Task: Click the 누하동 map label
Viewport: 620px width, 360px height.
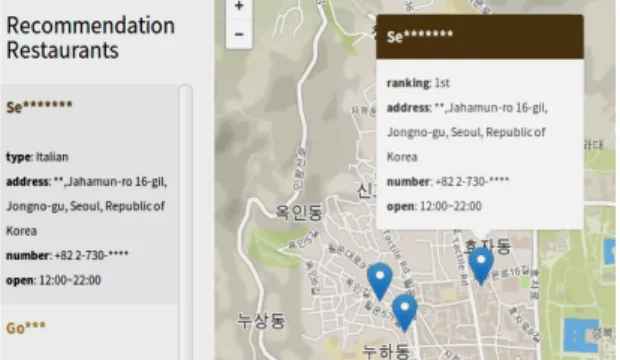Action: [x=386, y=351]
